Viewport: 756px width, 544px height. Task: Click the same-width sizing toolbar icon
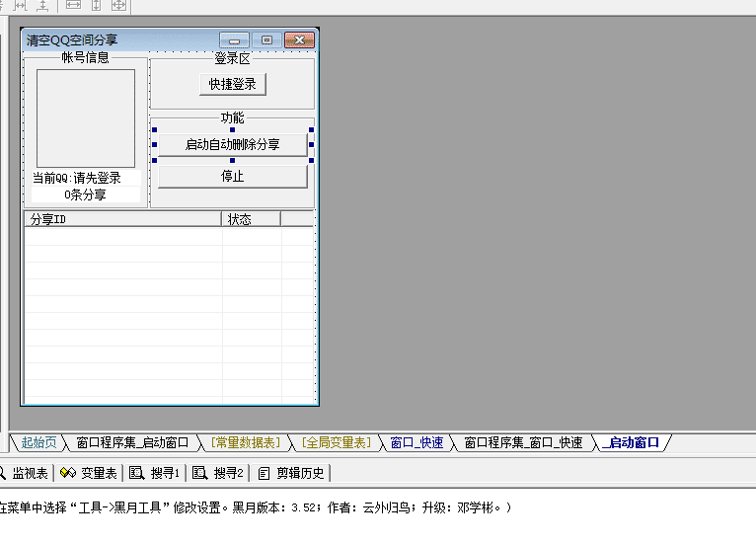pos(74,6)
